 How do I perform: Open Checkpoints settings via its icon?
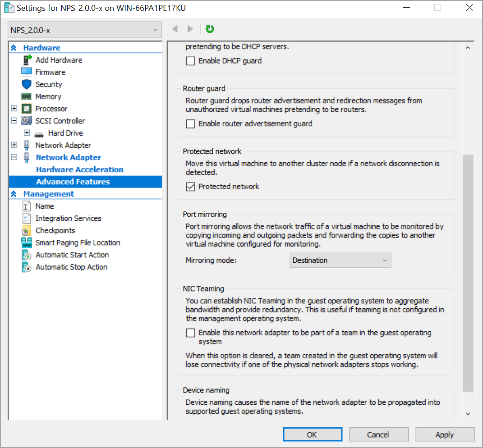(x=27, y=230)
